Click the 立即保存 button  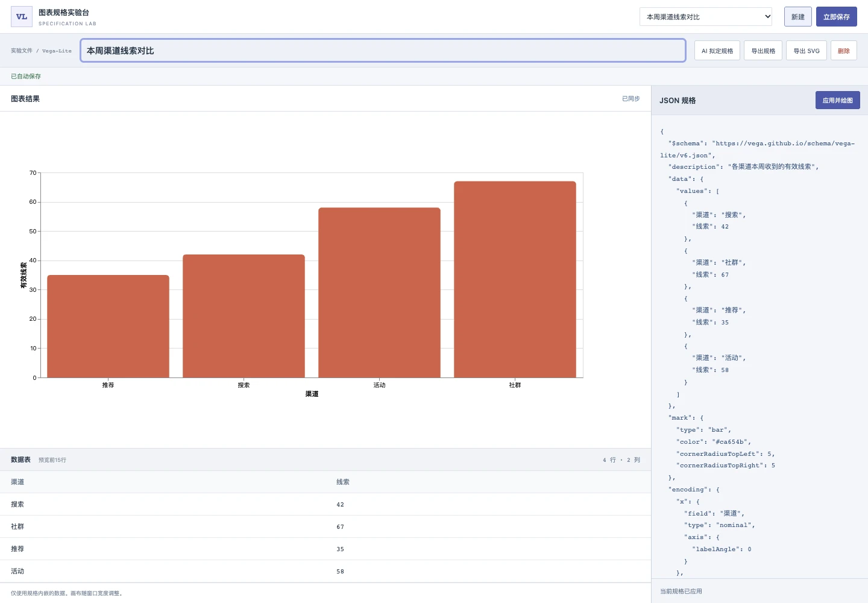pos(837,17)
